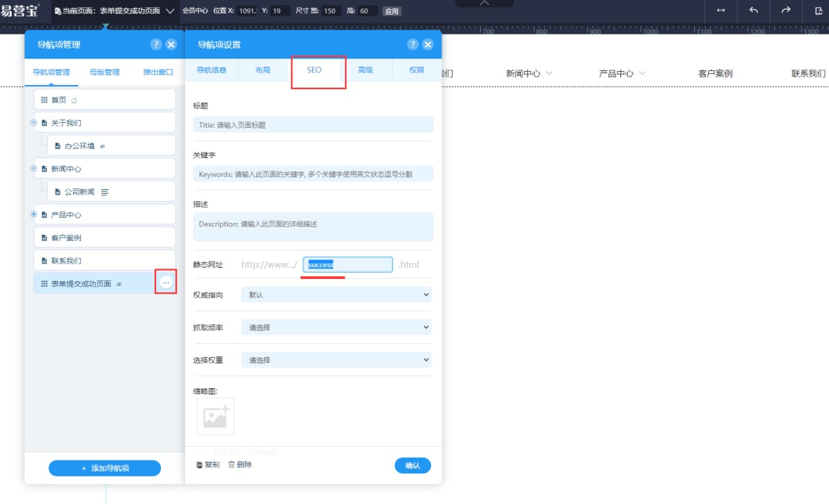Switch to the 高级 tab
829x504 pixels.
click(x=365, y=70)
